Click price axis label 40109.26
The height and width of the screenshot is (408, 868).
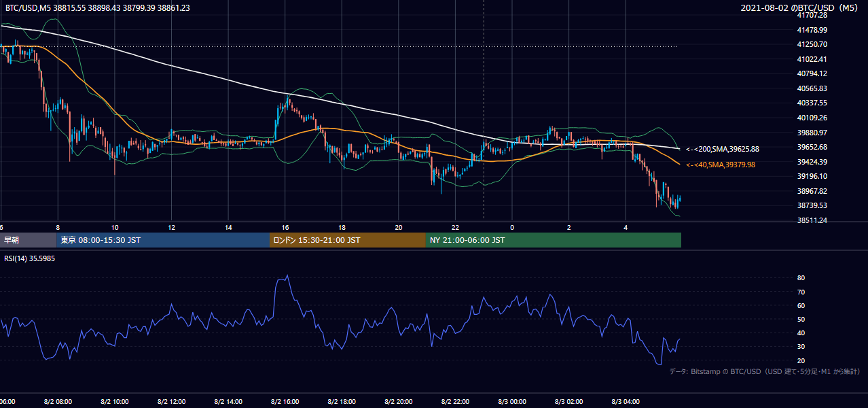[812, 118]
